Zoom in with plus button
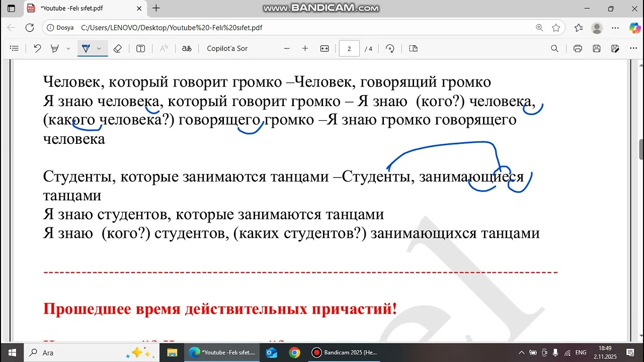The image size is (644, 362). pos(305,49)
